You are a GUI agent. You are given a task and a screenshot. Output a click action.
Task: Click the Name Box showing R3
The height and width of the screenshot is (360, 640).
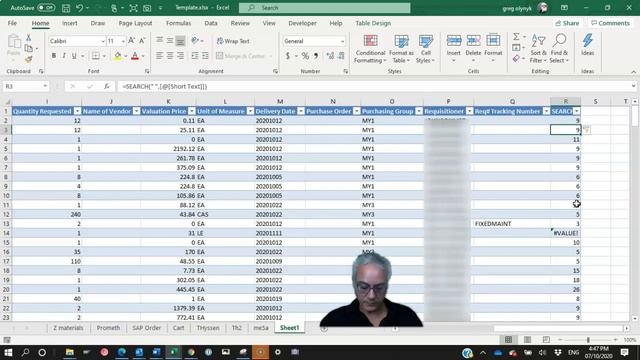[x=26, y=86]
